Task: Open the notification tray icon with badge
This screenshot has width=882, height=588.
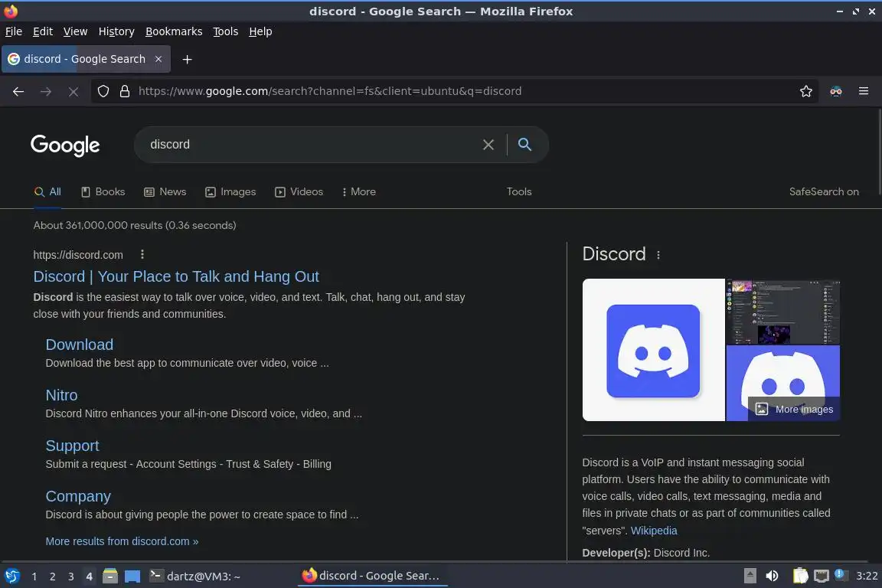Action: pyautogui.click(x=840, y=574)
